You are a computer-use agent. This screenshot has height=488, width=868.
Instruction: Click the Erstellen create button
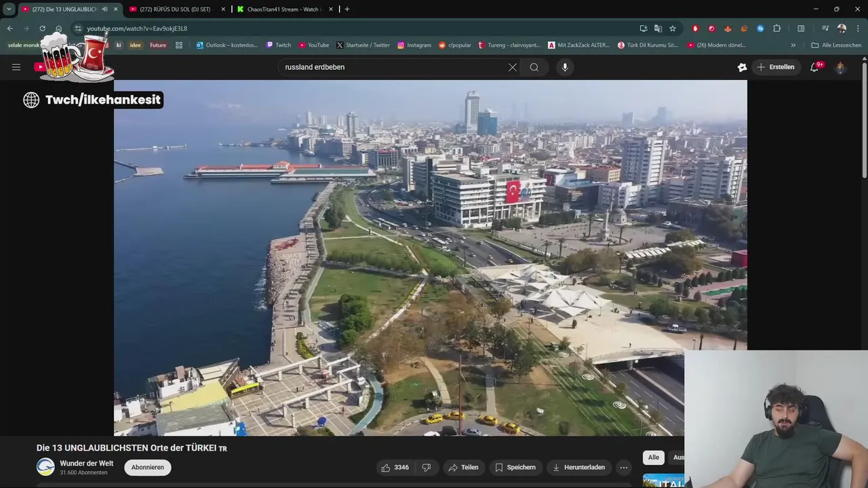(776, 67)
